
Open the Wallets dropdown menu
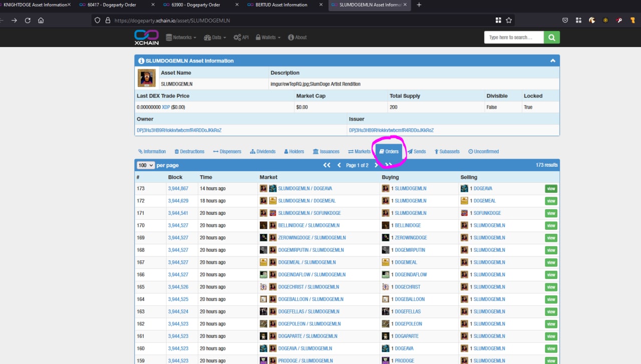click(268, 38)
